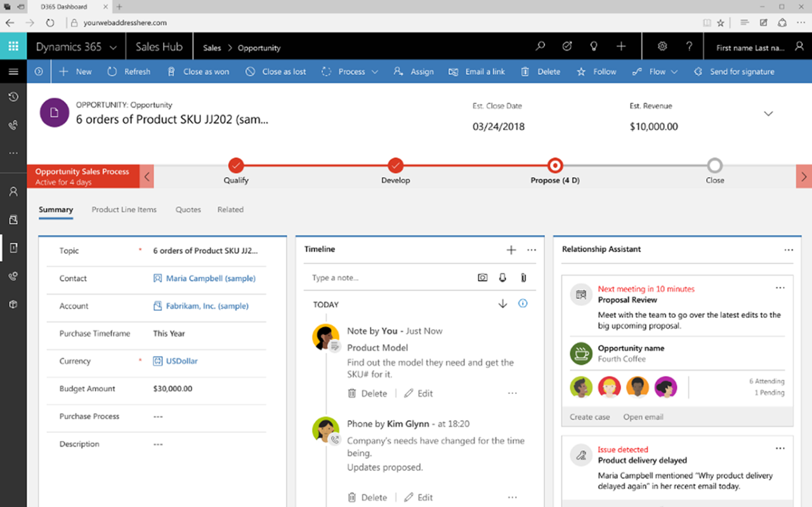Viewport: 812px width, 507px height.
Task: Expand header details chevron near Est. Revenue
Action: tap(768, 114)
